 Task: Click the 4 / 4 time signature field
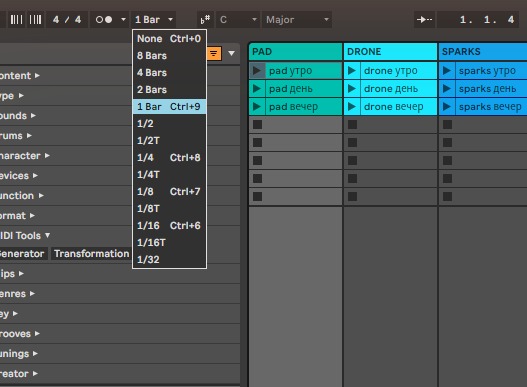(67, 20)
